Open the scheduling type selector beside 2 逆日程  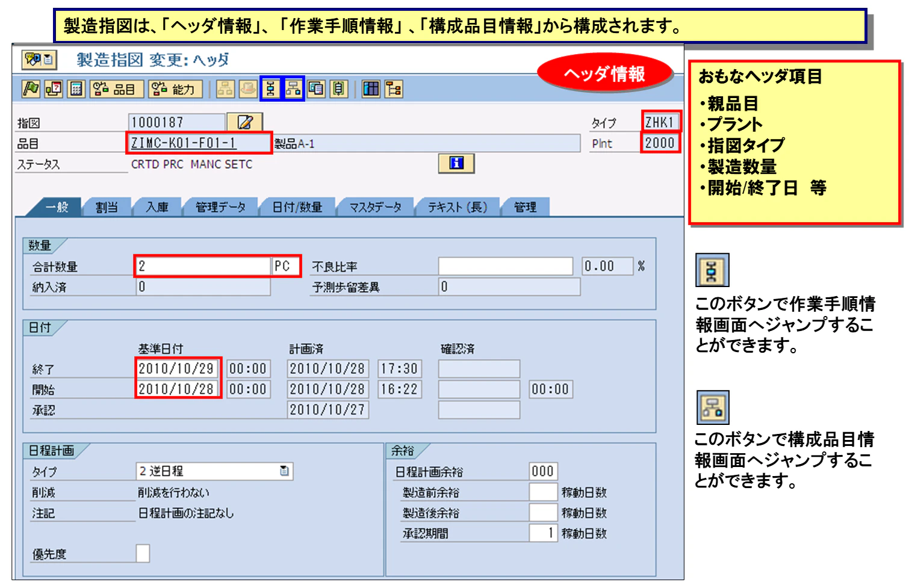(286, 471)
